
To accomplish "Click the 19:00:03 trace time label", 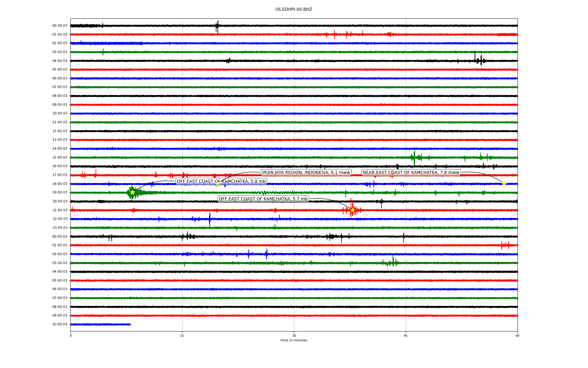I will point(60,193).
